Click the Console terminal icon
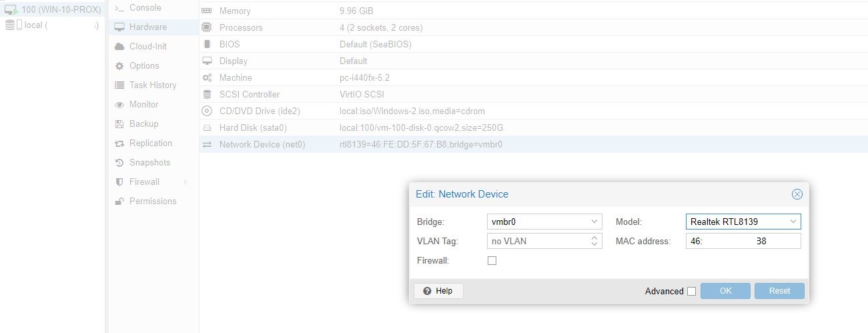868x333 pixels. (119, 8)
